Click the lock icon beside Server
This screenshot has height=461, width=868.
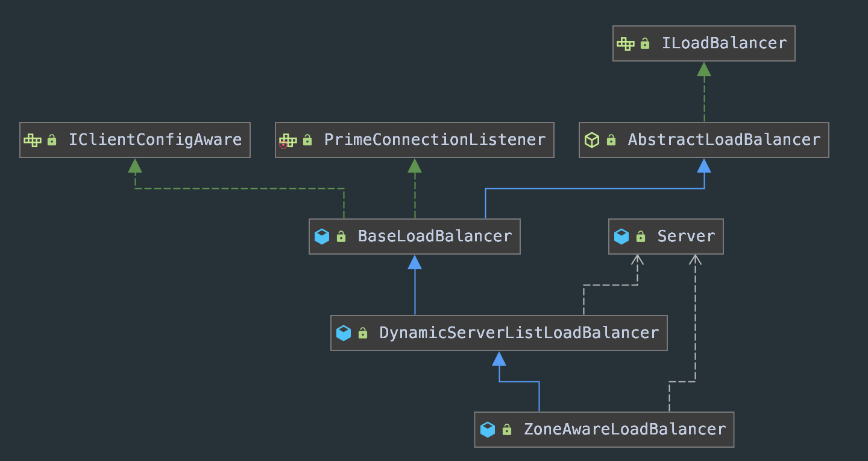click(x=641, y=237)
